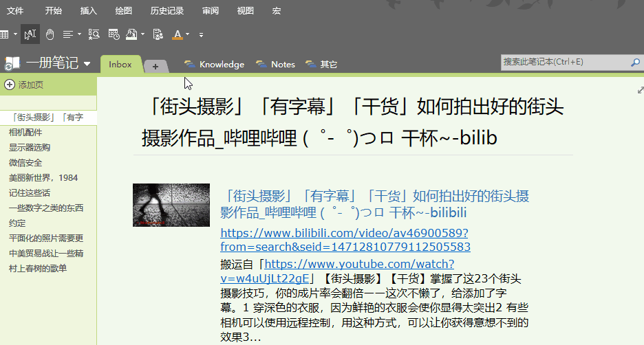This screenshot has height=345, width=644.
Task: Click the 其它 section group icon
Action: tap(311, 64)
